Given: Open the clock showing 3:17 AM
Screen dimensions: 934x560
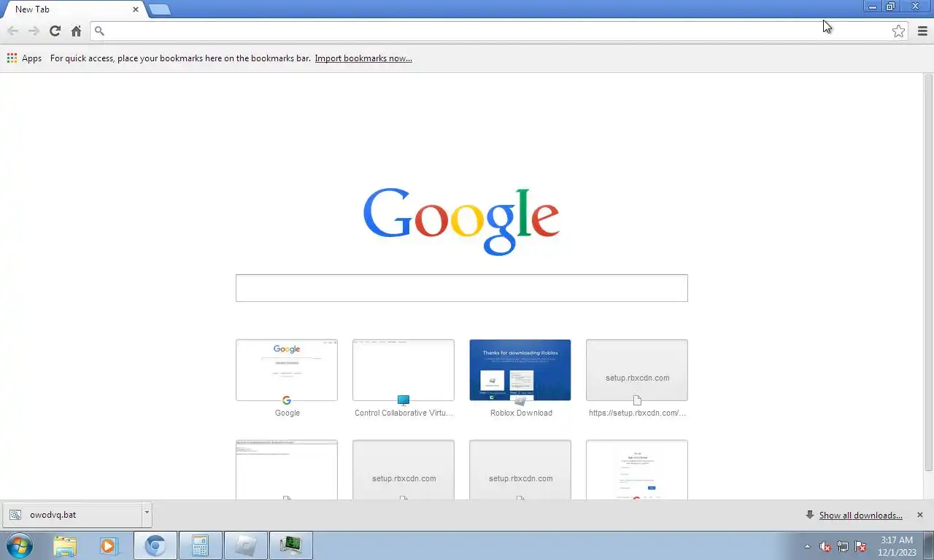Looking at the screenshot, I should [897, 546].
